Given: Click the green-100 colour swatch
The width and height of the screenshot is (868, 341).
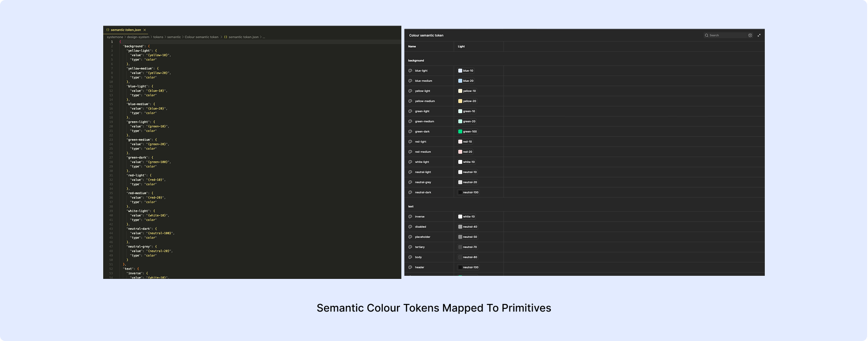Looking at the screenshot, I should (x=460, y=131).
